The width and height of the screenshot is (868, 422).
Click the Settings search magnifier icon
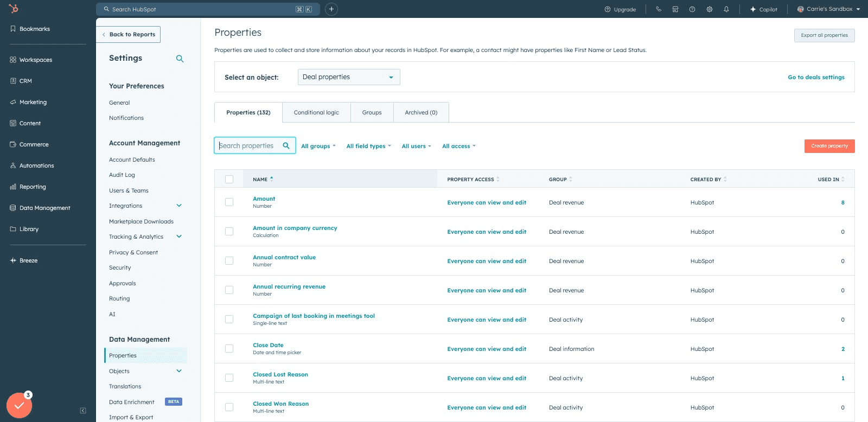point(180,59)
